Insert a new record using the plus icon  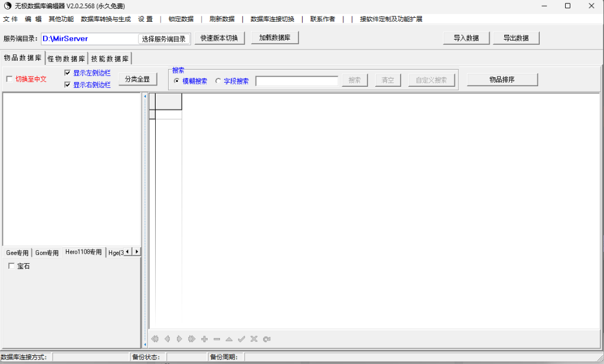(203, 339)
